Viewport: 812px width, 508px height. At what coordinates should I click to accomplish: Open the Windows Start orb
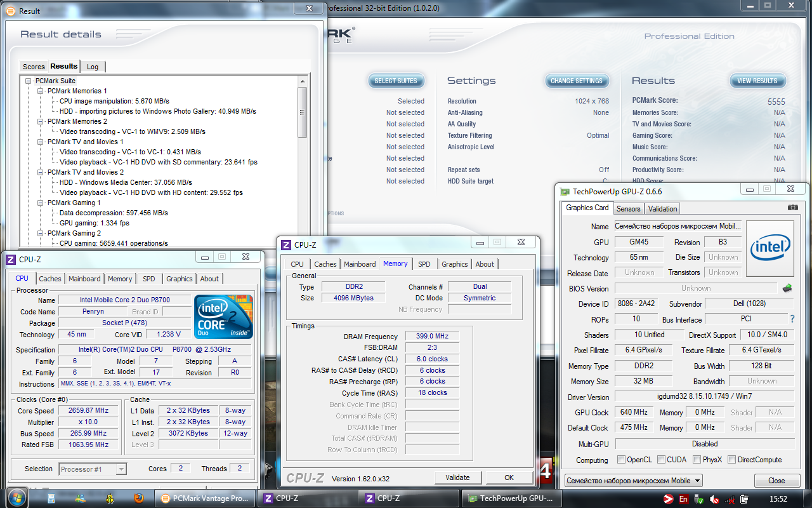(x=17, y=498)
